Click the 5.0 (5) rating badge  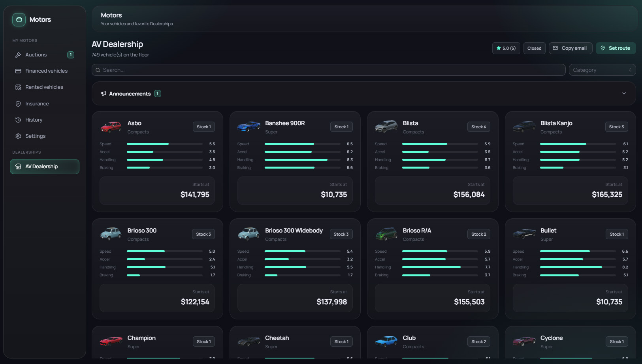(x=506, y=48)
